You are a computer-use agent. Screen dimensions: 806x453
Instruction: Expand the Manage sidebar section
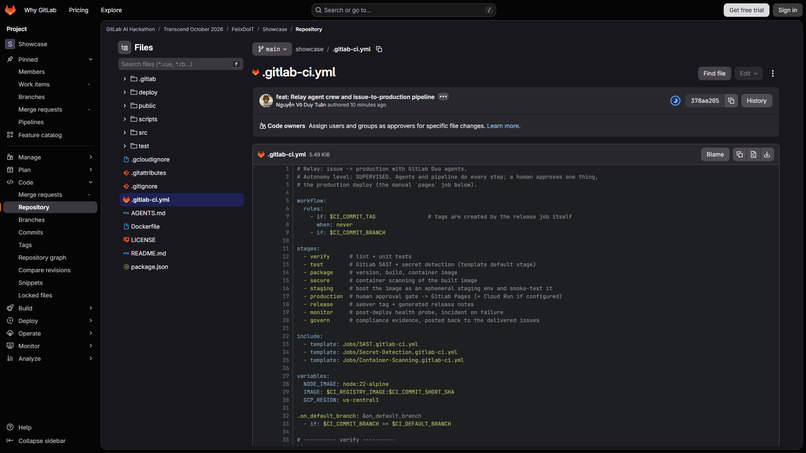point(50,157)
